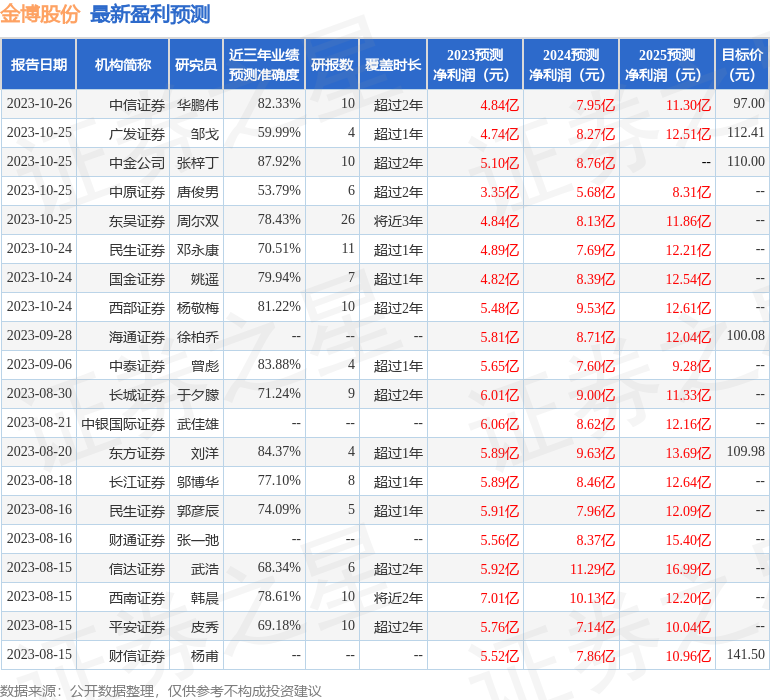
Task: Select the 中银国际证券 institution cell
Action: (x=123, y=424)
